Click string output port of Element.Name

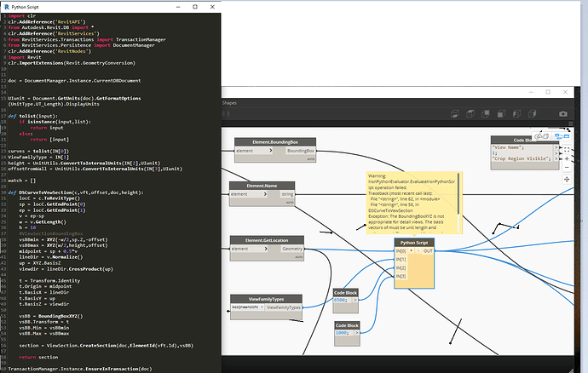[287, 194]
